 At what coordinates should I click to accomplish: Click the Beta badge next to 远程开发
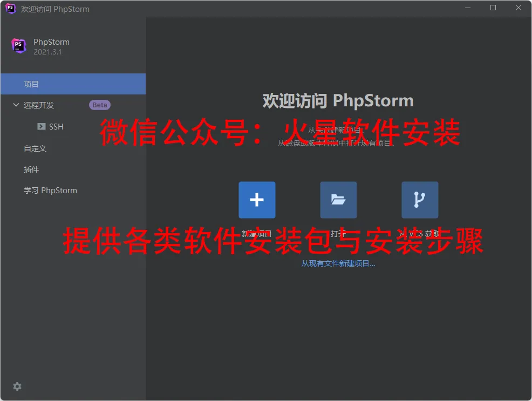(100, 105)
